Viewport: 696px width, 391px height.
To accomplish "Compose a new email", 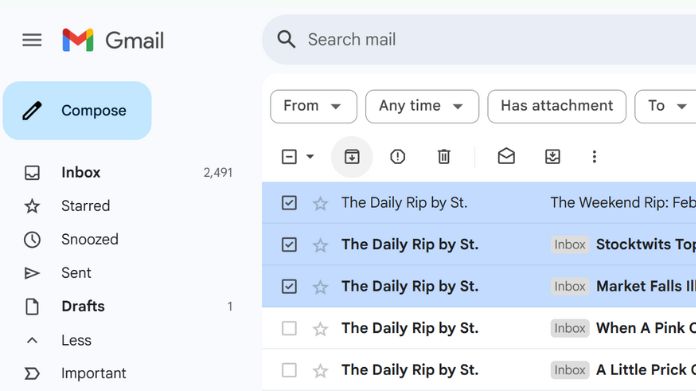I will pyautogui.click(x=77, y=111).
